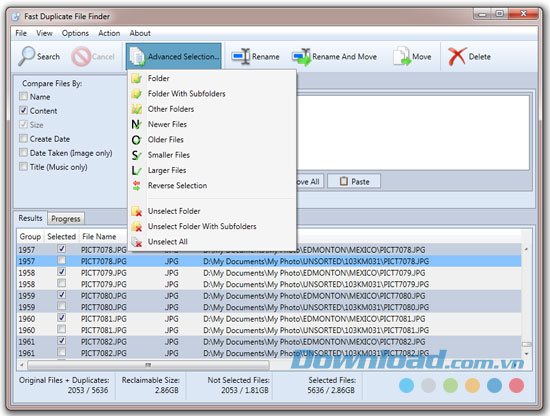The width and height of the screenshot is (550, 416).
Task: Click the Rename toolbar icon
Action: click(241, 56)
